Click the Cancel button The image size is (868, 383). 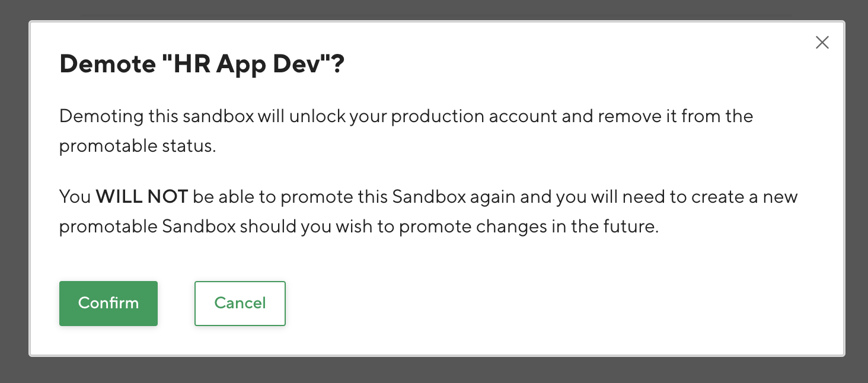(x=240, y=304)
